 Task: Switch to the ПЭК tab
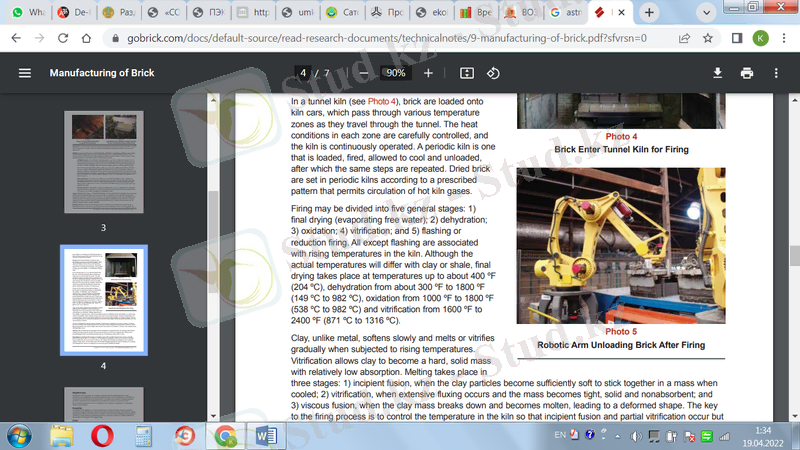(x=209, y=12)
